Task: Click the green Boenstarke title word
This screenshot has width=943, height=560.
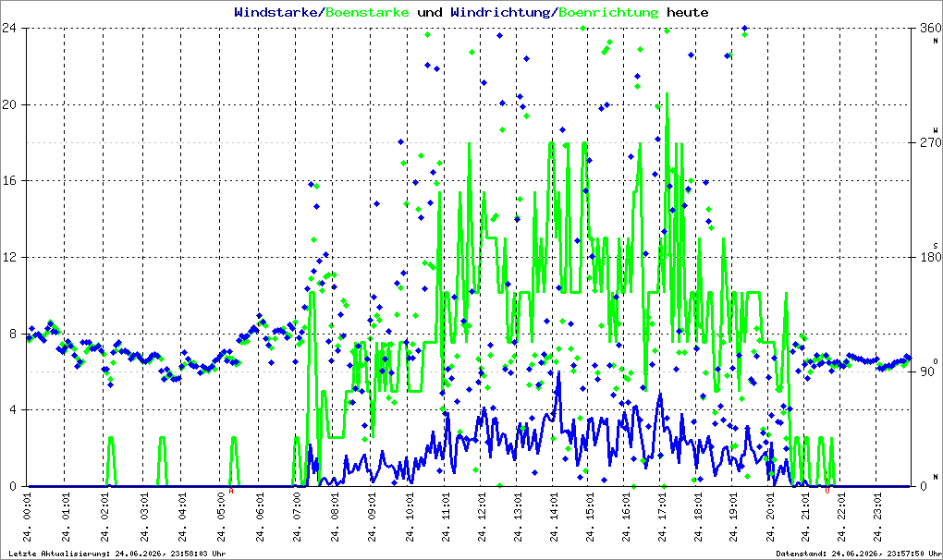Action: pos(367,12)
